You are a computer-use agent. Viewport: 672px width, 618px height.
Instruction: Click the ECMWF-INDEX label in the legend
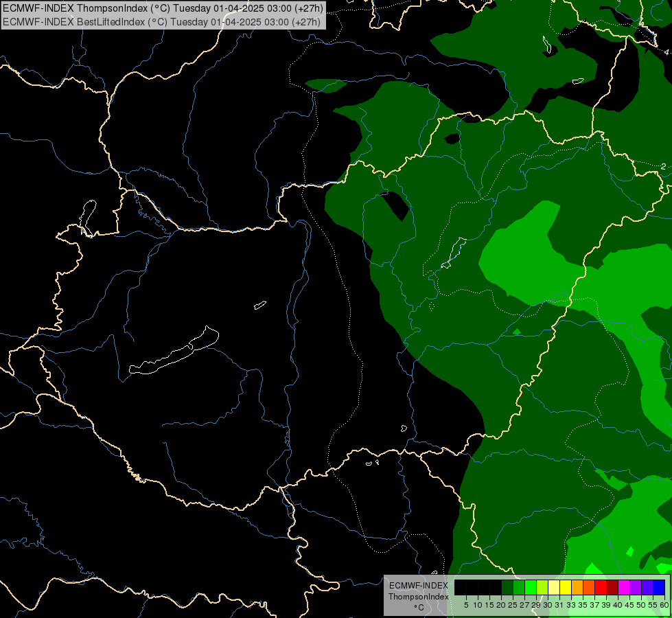(x=418, y=586)
